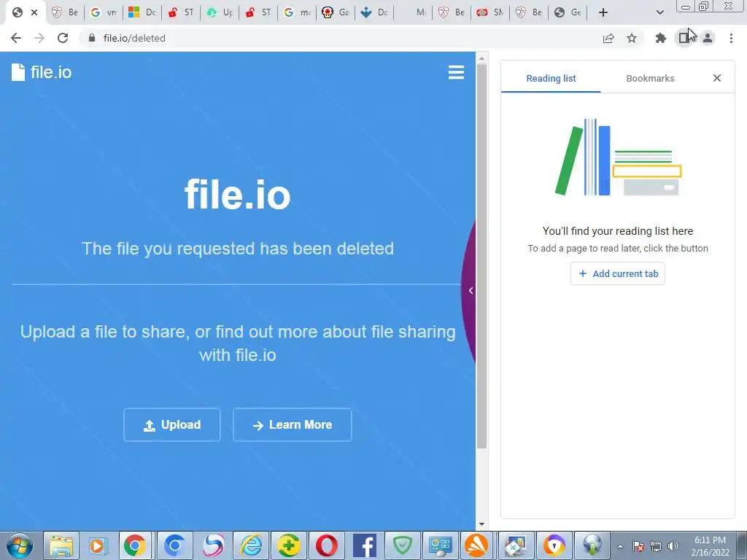Close the active file.io tab
The width and height of the screenshot is (747, 560).
[x=34, y=12]
